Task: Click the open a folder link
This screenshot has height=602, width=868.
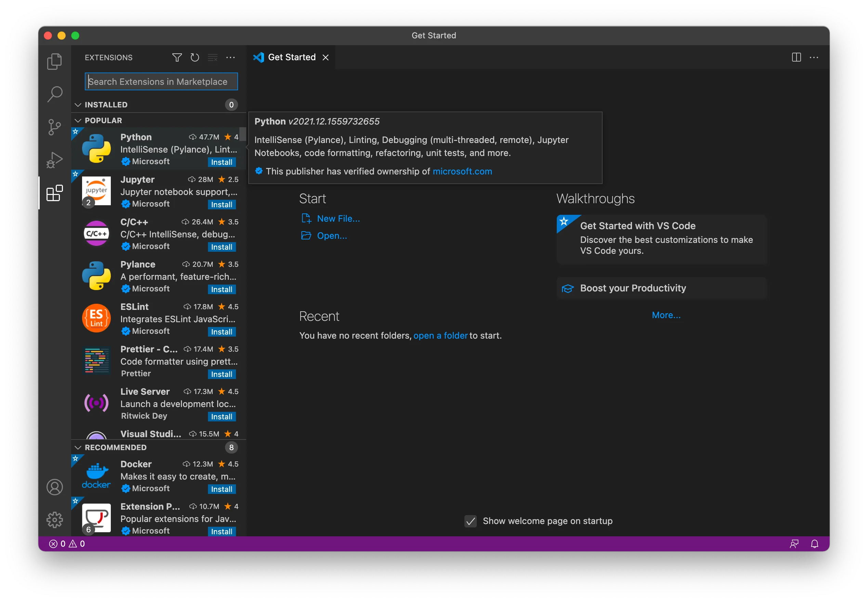Action: point(440,335)
